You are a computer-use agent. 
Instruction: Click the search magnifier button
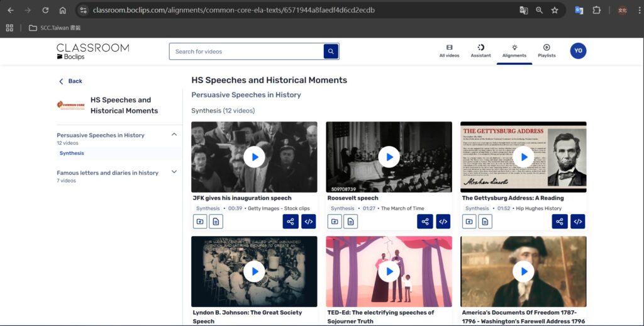331,52
